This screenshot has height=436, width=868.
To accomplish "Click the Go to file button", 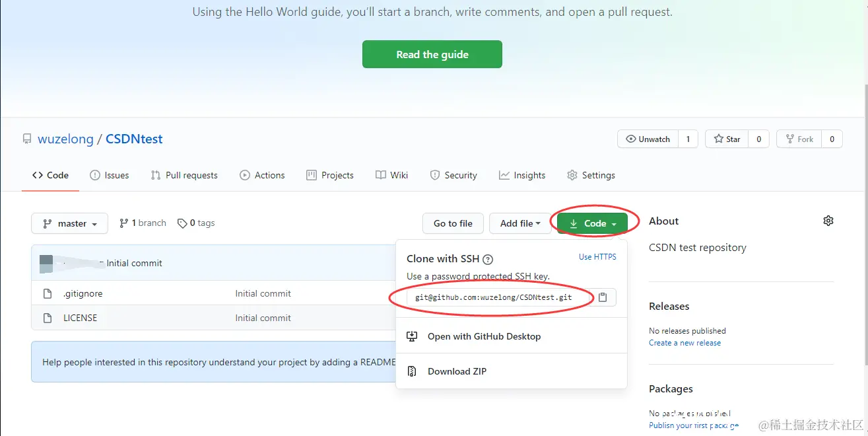I will pos(453,223).
